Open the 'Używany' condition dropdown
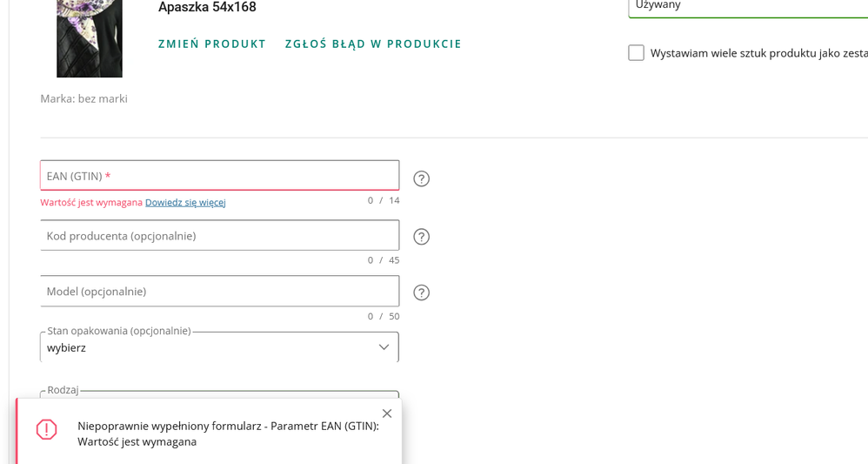This screenshot has width=868, height=464. click(748, 5)
